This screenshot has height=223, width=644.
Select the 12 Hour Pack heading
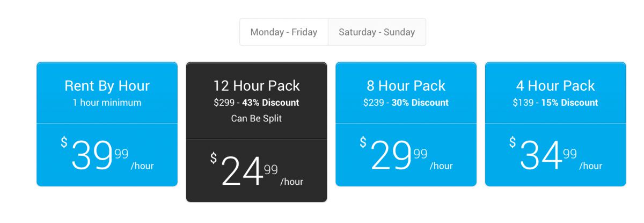pos(257,85)
